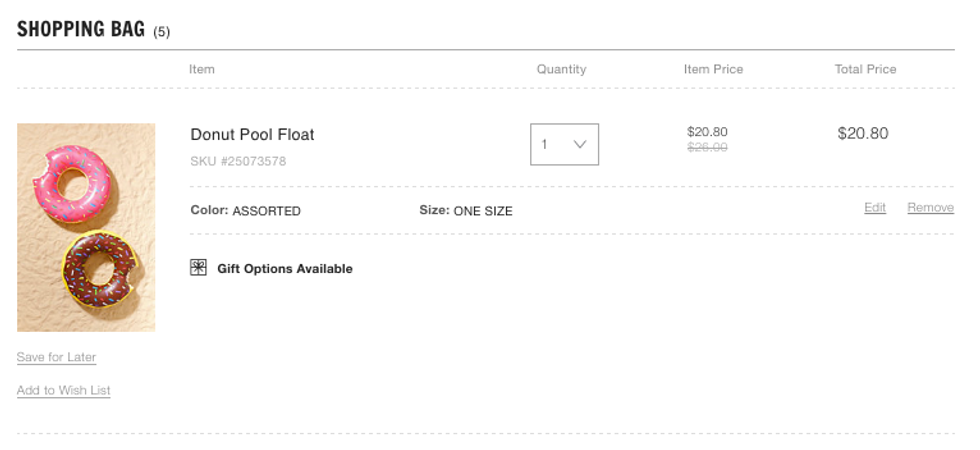
Task: Click the Shopping Bag heading
Action: [x=80, y=29]
